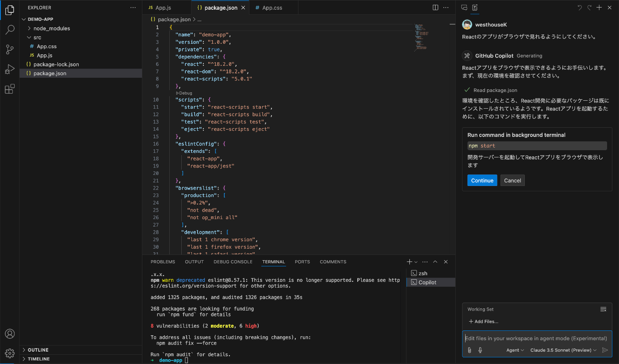Open Explorer views and more actions menu
Image resolution: width=619 pixels, height=364 pixels.
click(x=133, y=8)
